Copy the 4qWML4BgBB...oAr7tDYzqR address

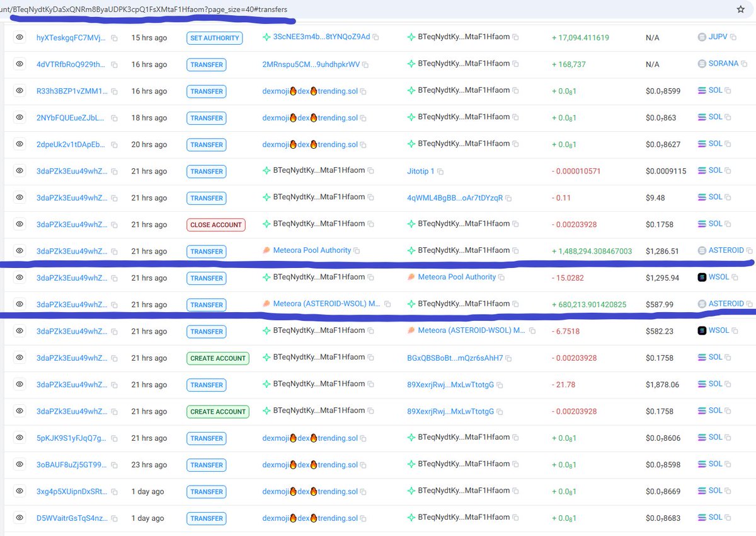click(x=509, y=198)
